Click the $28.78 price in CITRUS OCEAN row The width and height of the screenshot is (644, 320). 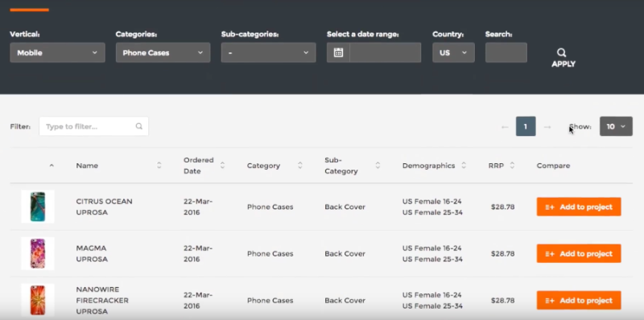(x=502, y=207)
